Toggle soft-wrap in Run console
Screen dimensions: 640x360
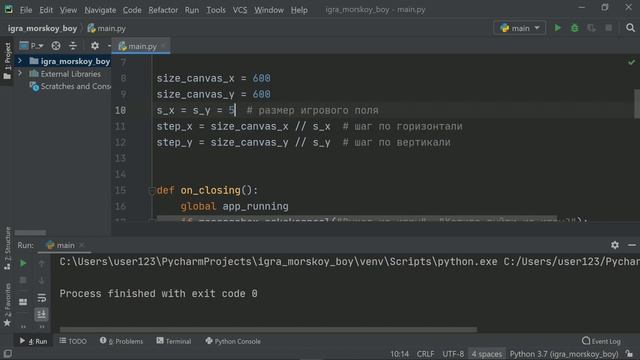41,298
